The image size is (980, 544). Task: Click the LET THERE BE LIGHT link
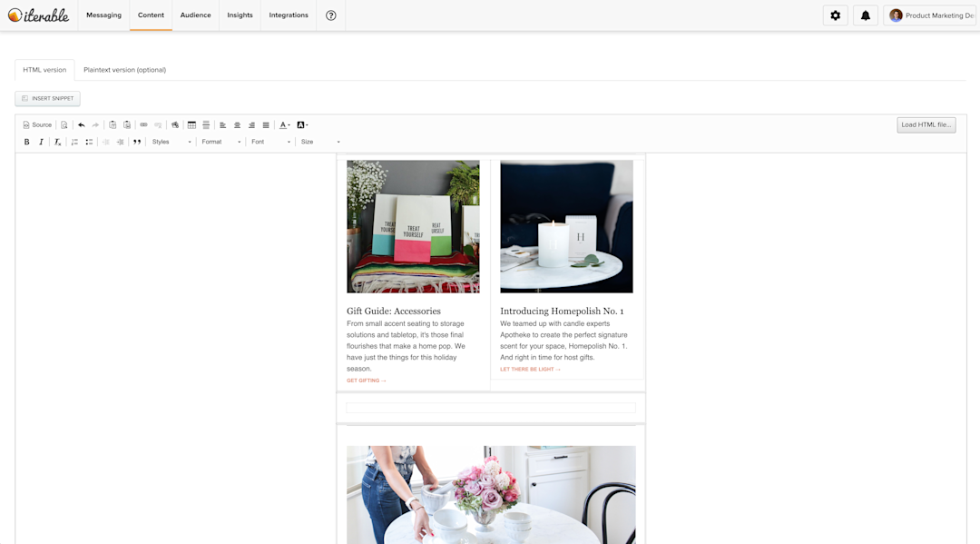coord(530,370)
